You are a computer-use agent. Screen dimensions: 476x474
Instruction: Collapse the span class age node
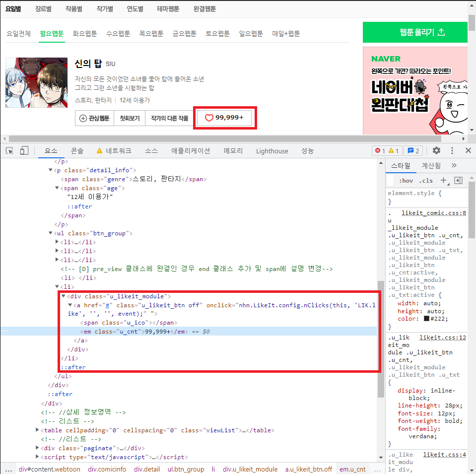pos(57,188)
